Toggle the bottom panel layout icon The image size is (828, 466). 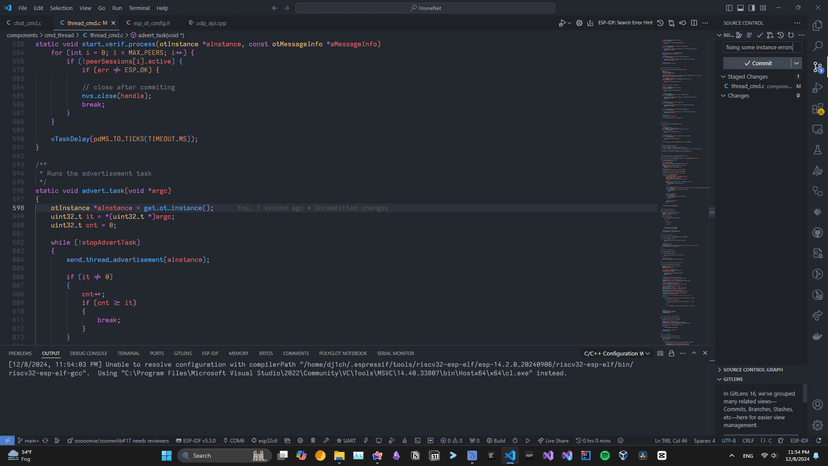click(x=740, y=8)
